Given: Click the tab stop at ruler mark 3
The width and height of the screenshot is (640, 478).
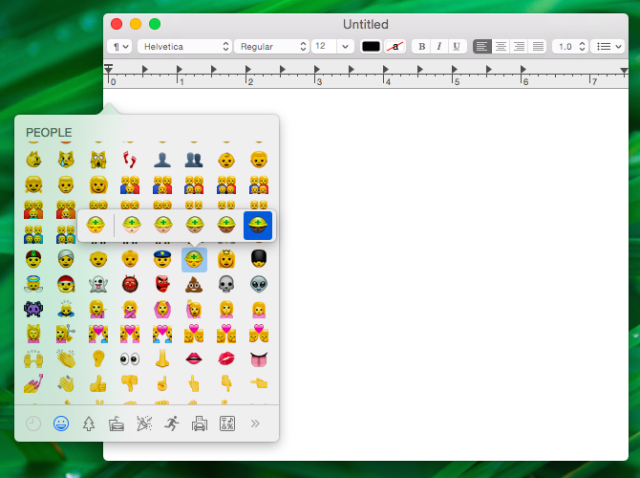Looking at the screenshot, I should tap(317, 69).
